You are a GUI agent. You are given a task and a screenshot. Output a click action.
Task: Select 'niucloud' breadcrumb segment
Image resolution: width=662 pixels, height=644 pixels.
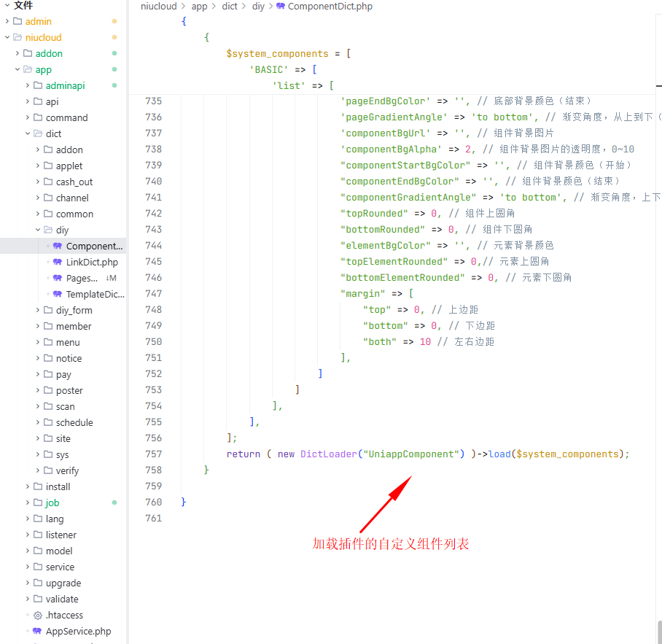point(158,7)
